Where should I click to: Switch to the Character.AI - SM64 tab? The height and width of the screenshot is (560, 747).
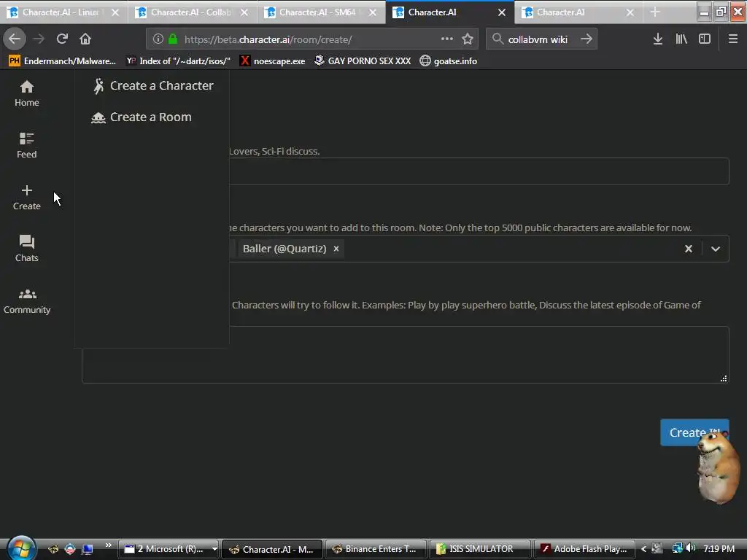pos(321,12)
